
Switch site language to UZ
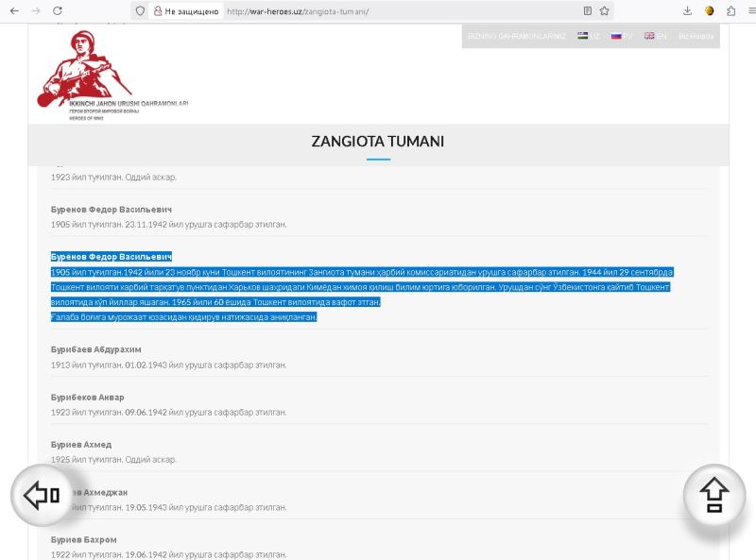coord(590,36)
